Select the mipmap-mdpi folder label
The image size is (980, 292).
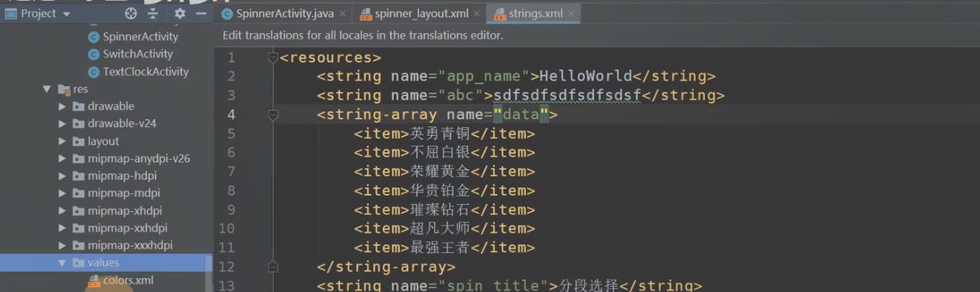pos(124,193)
